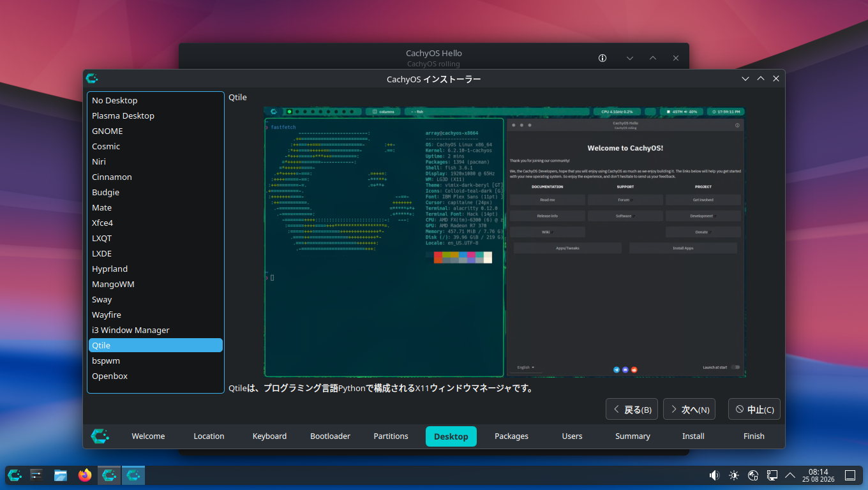
Task: Switch to the inactive CachyOS Hello taskbar entry
Action: click(x=109, y=475)
